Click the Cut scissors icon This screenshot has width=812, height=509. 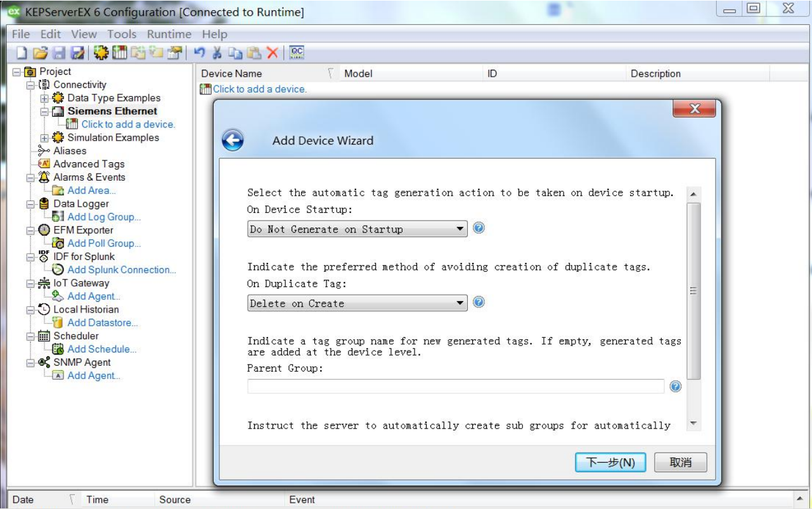(217, 53)
